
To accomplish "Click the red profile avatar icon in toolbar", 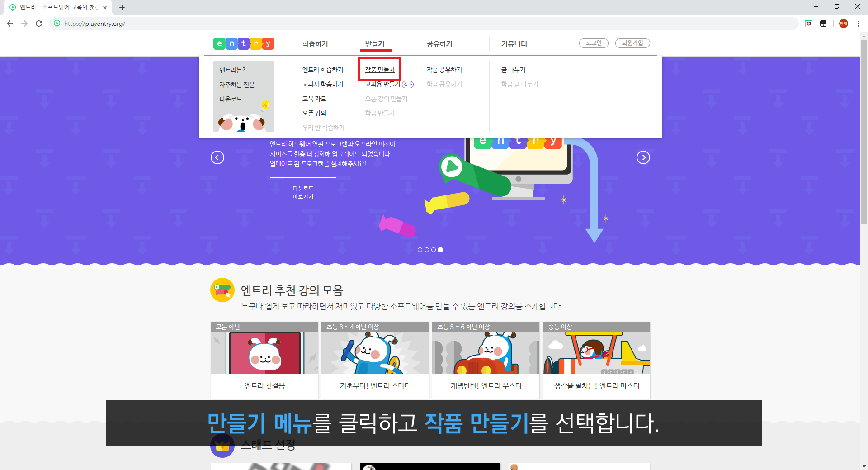I will 844,24.
